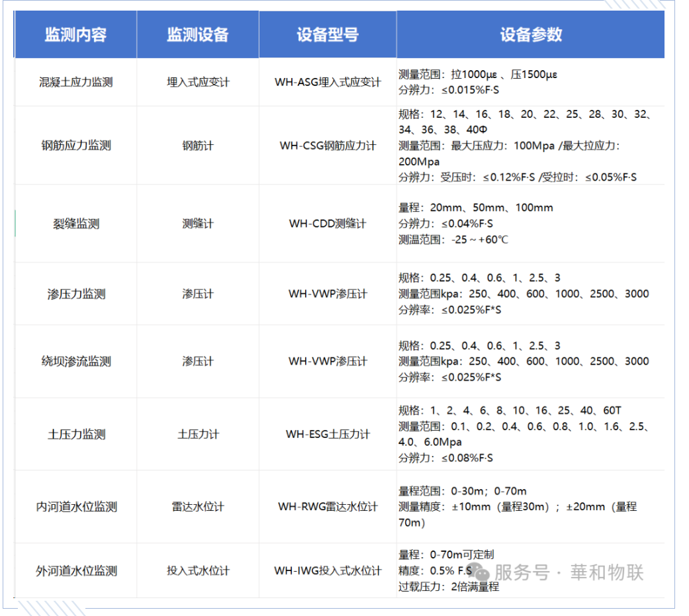
Task: Select the 埋入式应变计 device cell
Action: point(198,82)
